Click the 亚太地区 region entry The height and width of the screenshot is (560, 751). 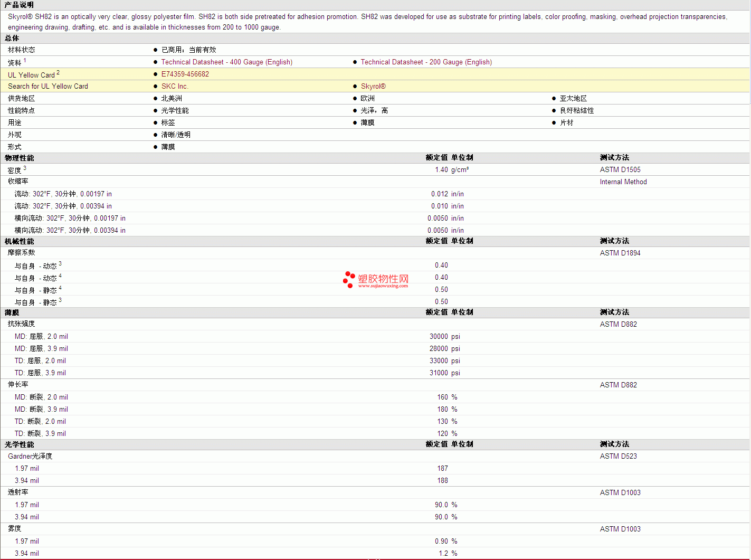point(573,98)
